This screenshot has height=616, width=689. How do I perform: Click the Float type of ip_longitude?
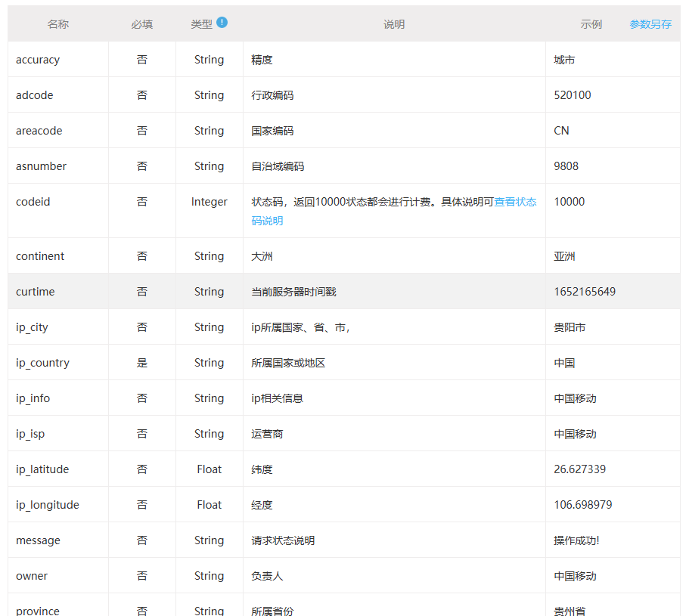pyautogui.click(x=209, y=505)
